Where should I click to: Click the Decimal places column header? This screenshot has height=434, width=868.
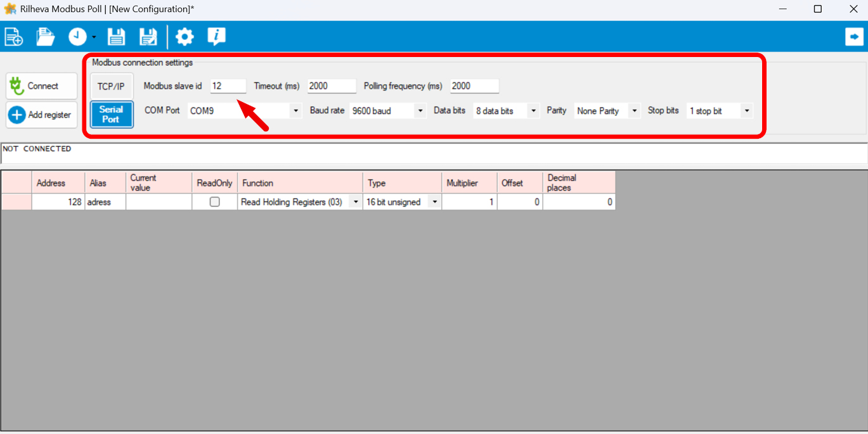pyautogui.click(x=579, y=182)
